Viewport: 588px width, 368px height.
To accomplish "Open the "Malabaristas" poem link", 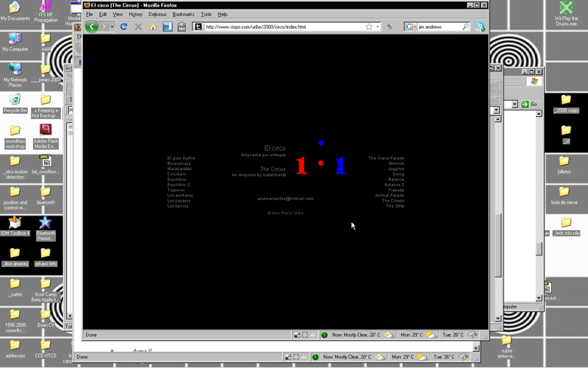I will pos(179,169).
